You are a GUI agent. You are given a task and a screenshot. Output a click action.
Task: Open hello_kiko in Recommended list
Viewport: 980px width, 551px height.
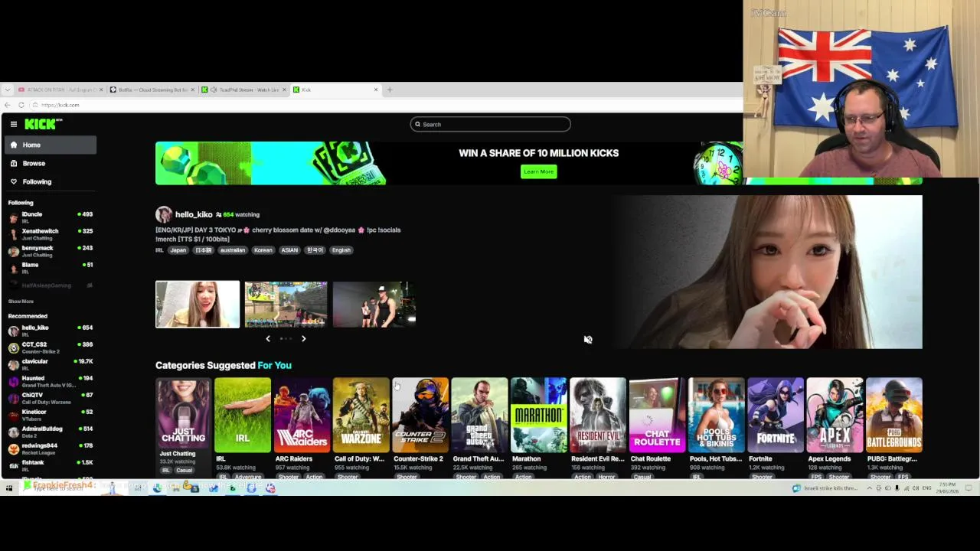tap(51, 331)
